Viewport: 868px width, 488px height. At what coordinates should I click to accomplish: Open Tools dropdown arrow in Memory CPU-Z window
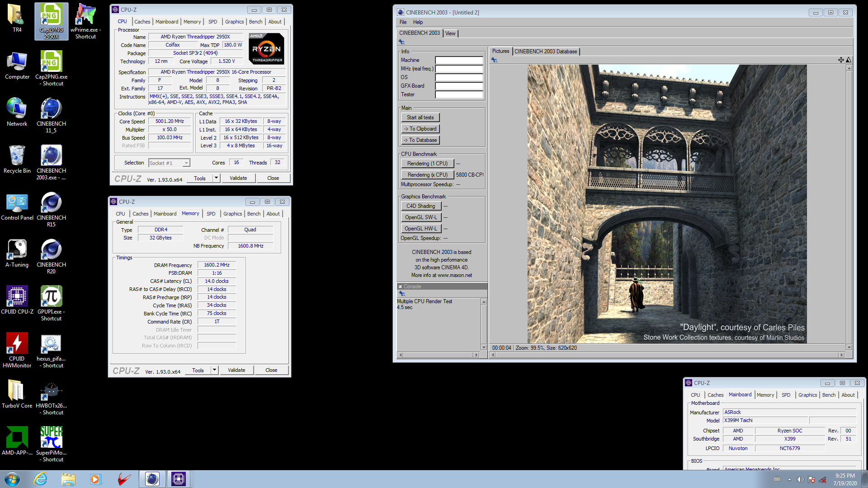click(x=214, y=370)
